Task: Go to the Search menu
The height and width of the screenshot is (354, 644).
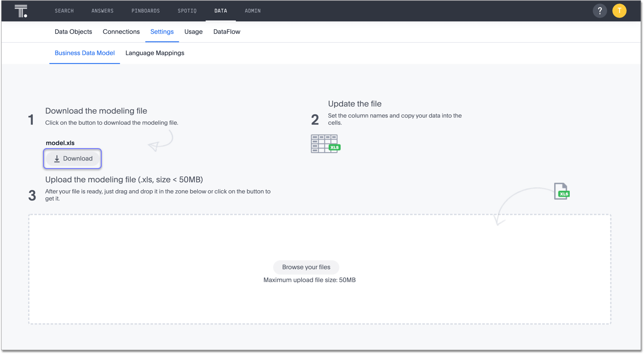Action: pyautogui.click(x=64, y=11)
